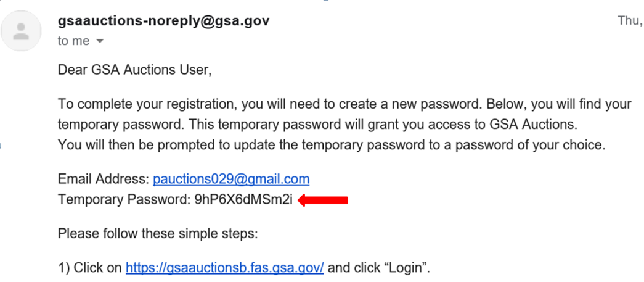This screenshot has width=644, height=282.
Task: Click the "Dear GSA Auctions User," greeting
Action: pos(134,70)
